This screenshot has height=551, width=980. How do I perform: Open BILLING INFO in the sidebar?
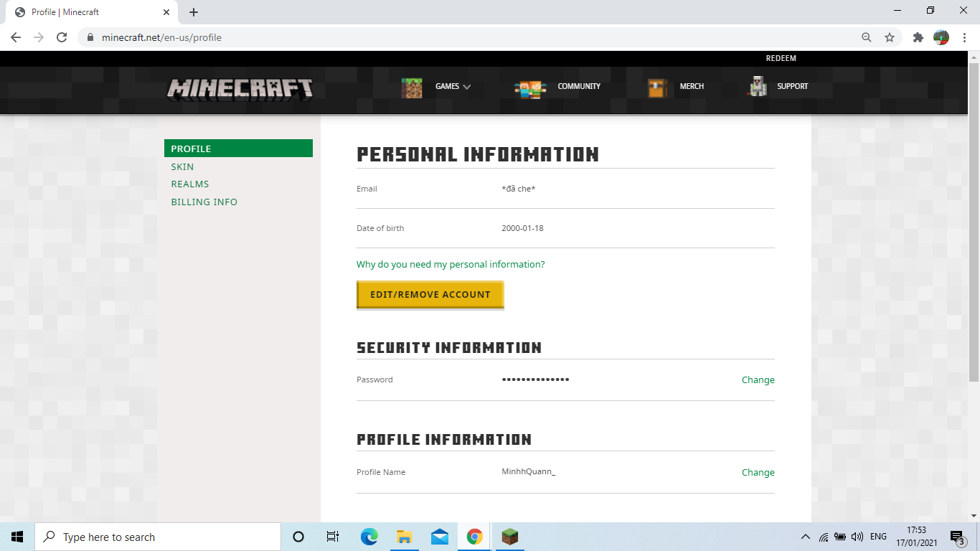click(204, 202)
